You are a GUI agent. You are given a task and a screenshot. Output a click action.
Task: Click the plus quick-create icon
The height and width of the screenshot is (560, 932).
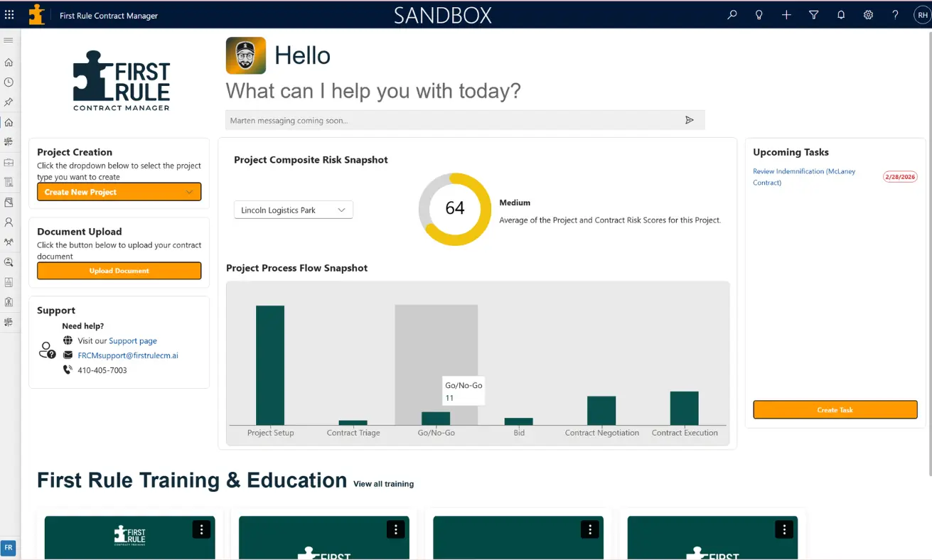786,15
